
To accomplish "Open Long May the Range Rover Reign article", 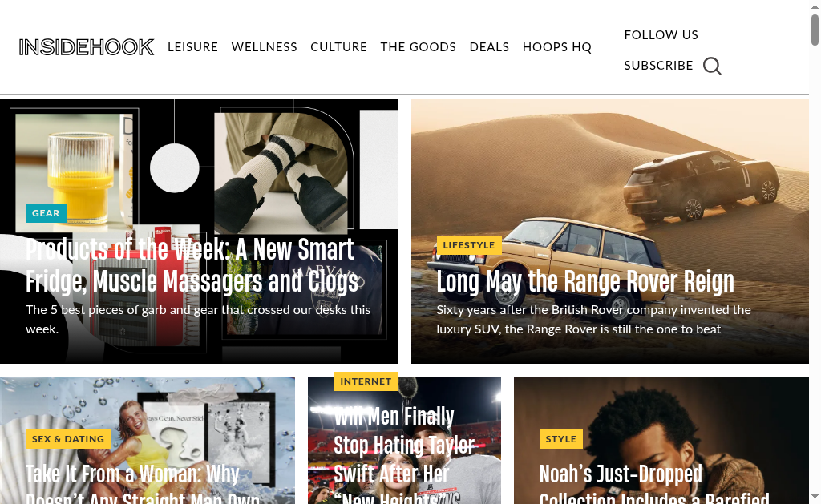I will (x=585, y=281).
